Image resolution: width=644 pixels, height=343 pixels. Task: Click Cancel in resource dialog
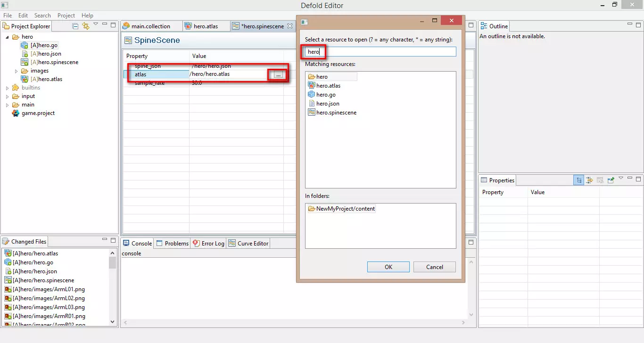pyautogui.click(x=434, y=267)
